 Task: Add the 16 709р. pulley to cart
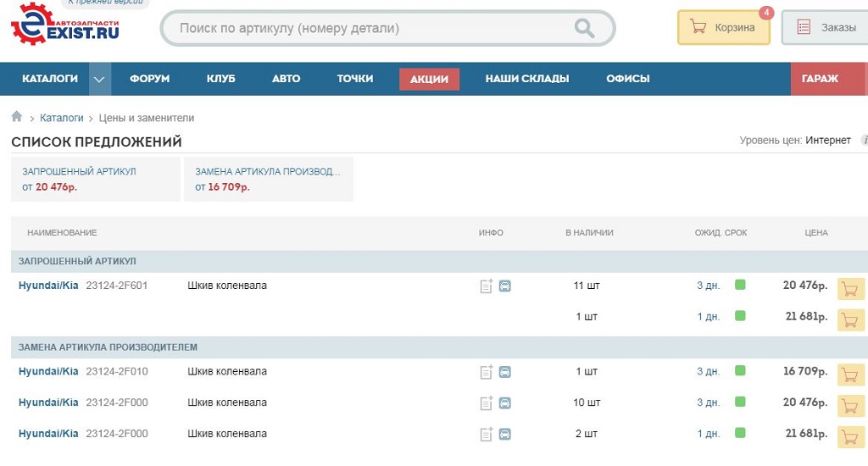click(850, 374)
